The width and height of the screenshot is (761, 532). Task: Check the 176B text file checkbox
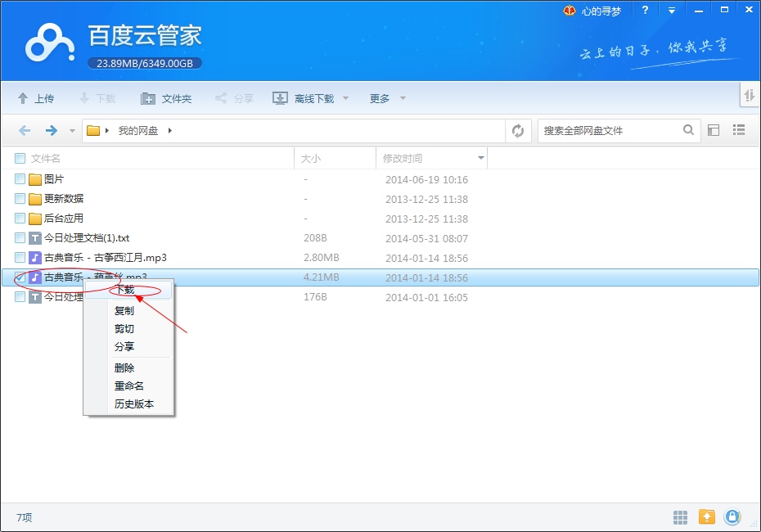tap(20, 296)
